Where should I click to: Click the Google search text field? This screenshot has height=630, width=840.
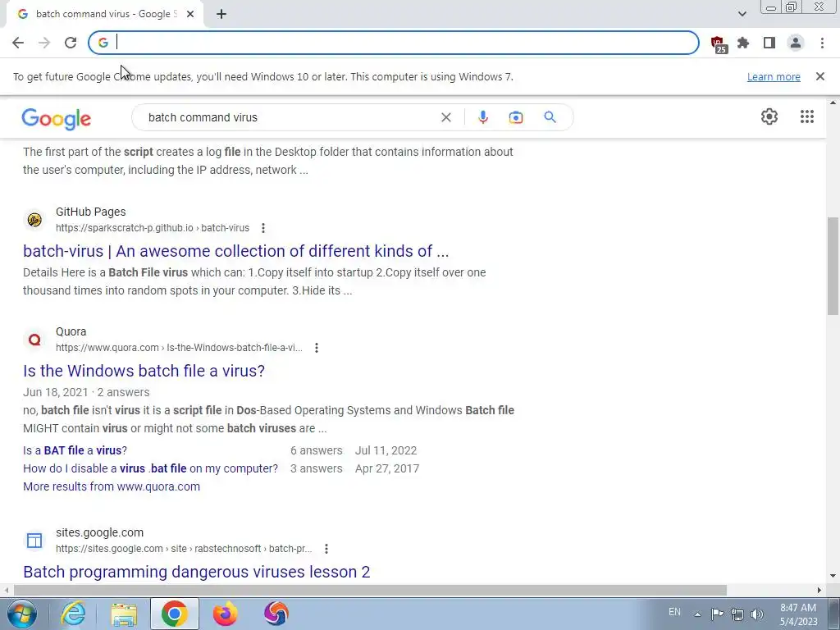[x=290, y=117]
